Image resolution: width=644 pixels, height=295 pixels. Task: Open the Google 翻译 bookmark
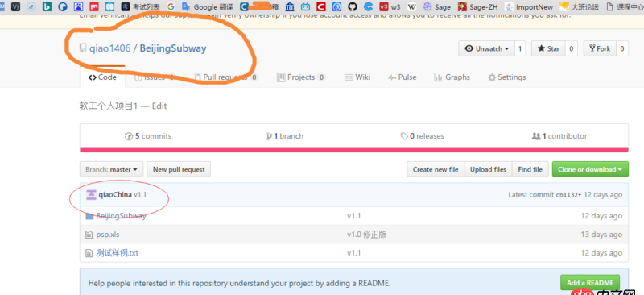click(208, 6)
